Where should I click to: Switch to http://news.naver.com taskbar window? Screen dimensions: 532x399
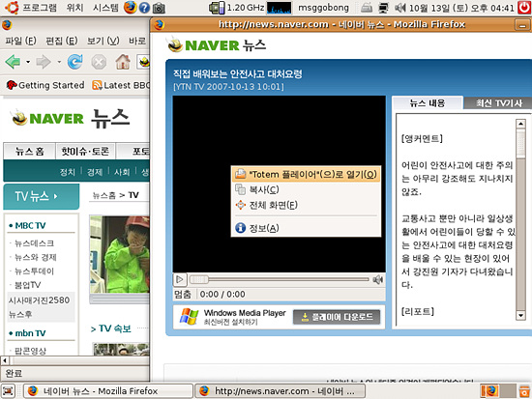[x=280, y=391]
